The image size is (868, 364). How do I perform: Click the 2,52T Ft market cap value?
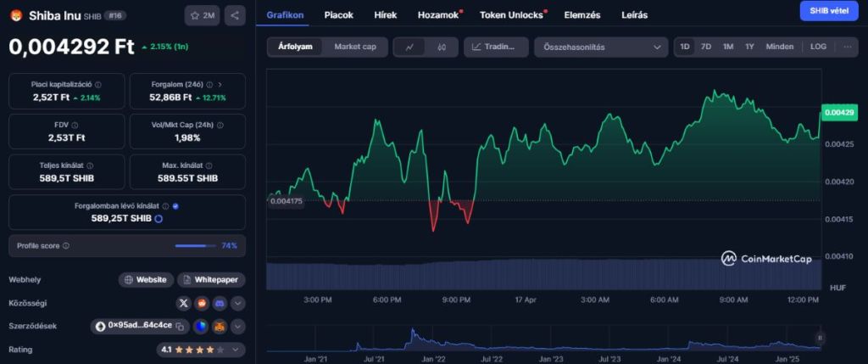tap(51, 98)
